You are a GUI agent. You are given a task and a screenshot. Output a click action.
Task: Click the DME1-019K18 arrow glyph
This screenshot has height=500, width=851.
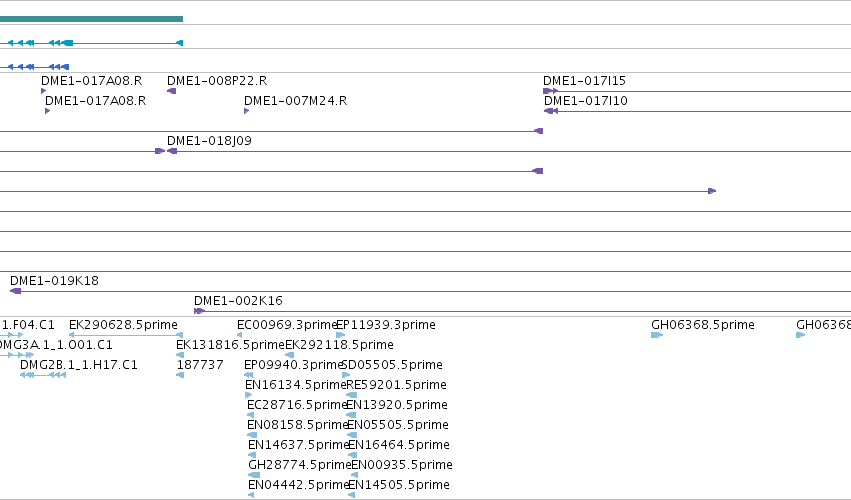[x=16, y=292]
